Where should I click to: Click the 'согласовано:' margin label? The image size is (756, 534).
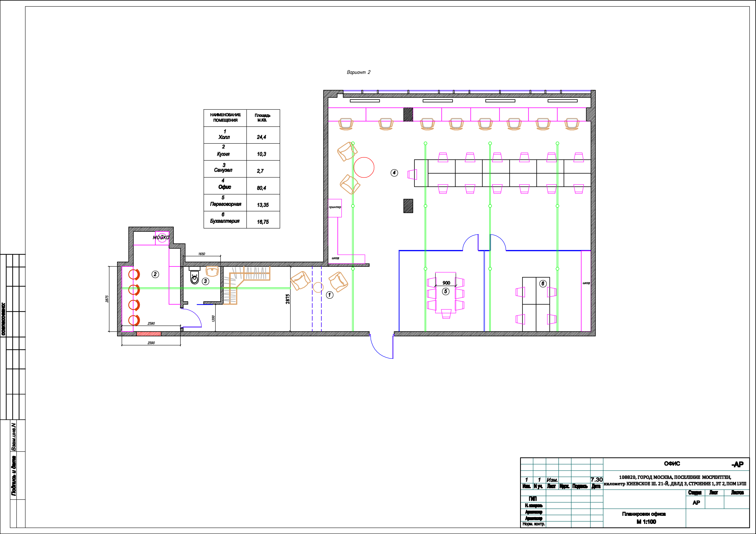pos(3,319)
